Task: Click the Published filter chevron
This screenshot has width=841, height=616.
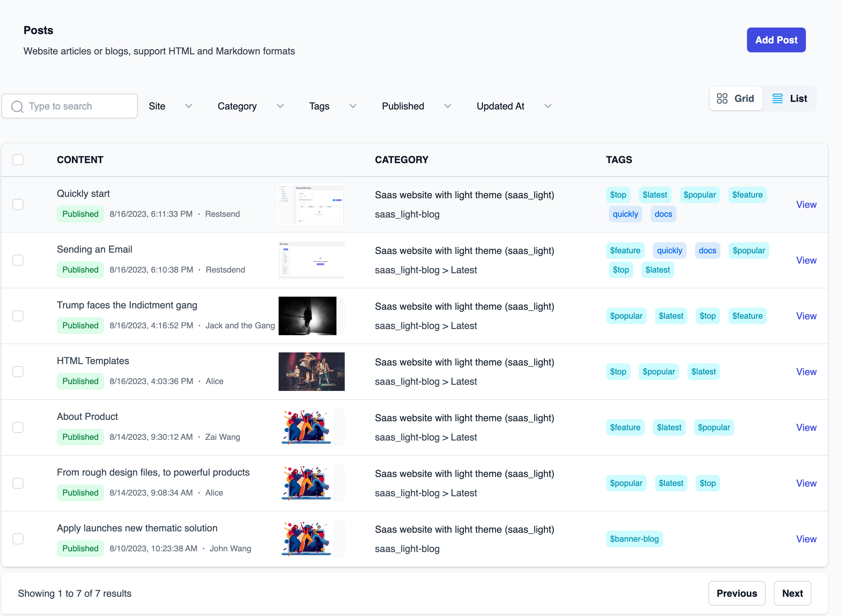Action: [448, 106]
